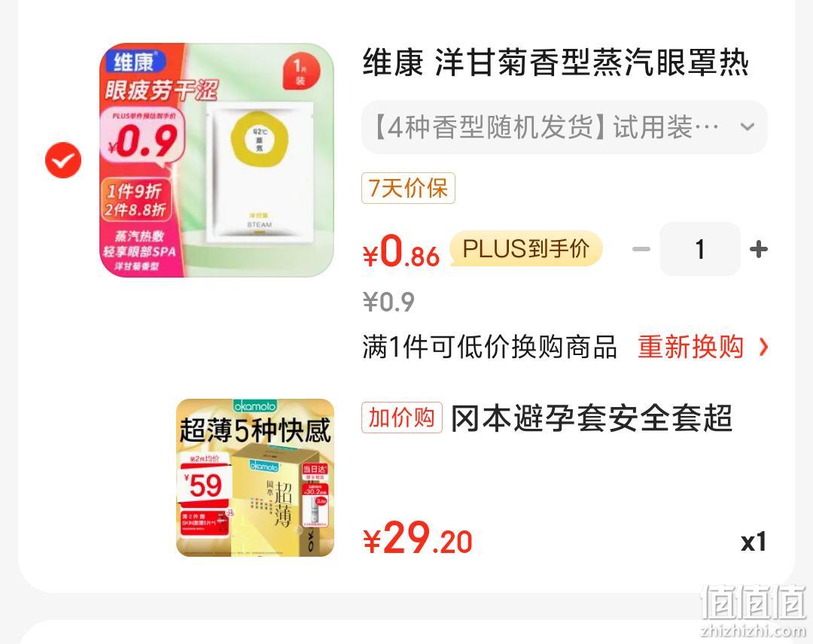Viewport: 813px width, 644px height.
Task: Tap the PLUS到手价 badge
Action: point(525,249)
